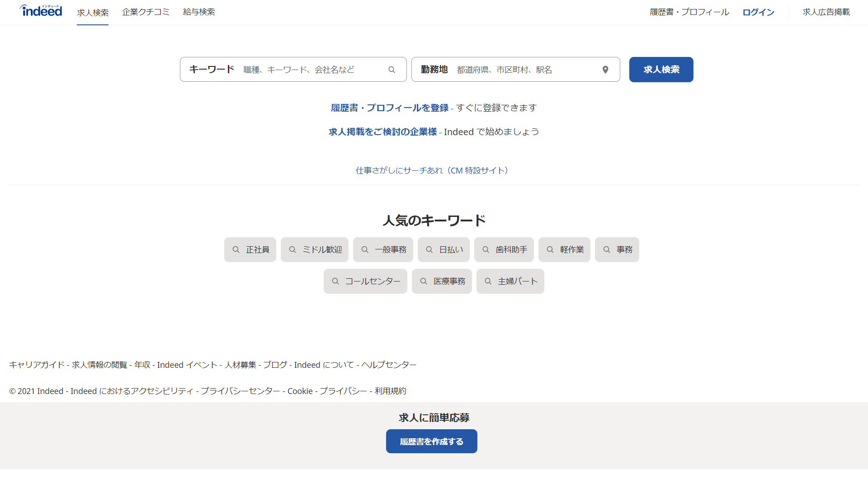Click the ログイン link
This screenshot has height=488, width=868.
click(x=758, y=12)
